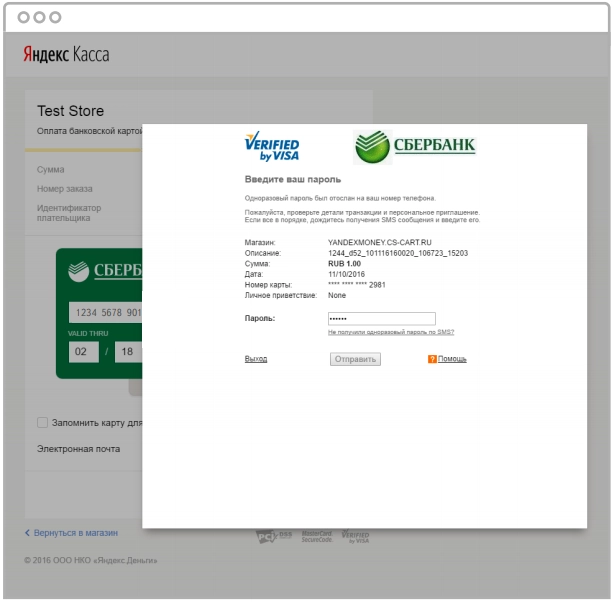
Task: Click the first window control circle
Action: click(23, 17)
